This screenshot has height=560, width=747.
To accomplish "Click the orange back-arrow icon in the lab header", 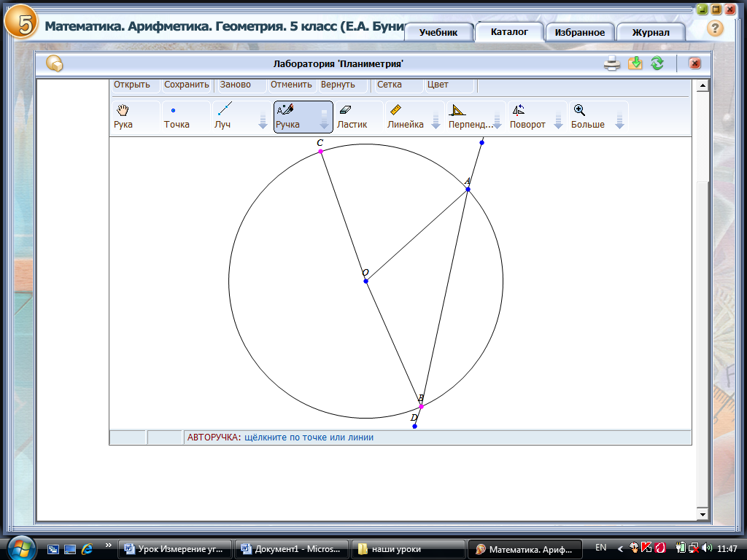I will pyautogui.click(x=54, y=63).
